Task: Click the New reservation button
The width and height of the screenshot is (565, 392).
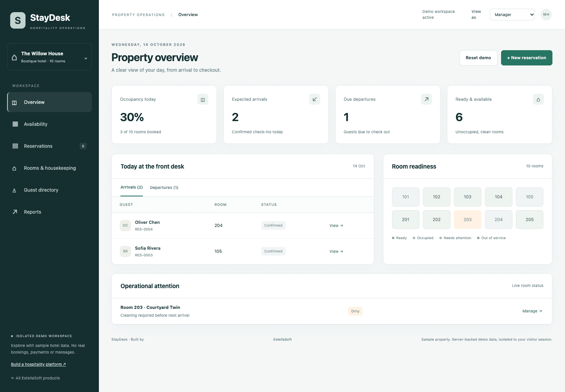Action: tap(527, 58)
